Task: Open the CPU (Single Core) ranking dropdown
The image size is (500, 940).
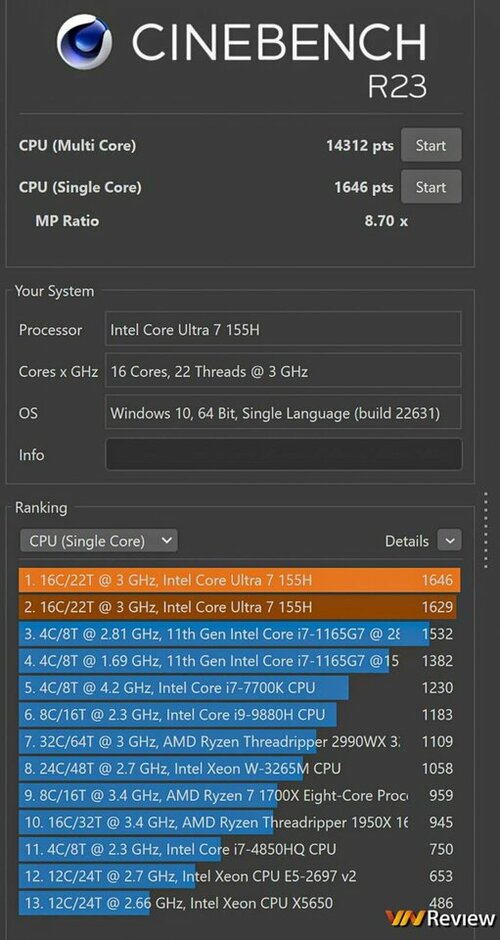Action: 98,541
